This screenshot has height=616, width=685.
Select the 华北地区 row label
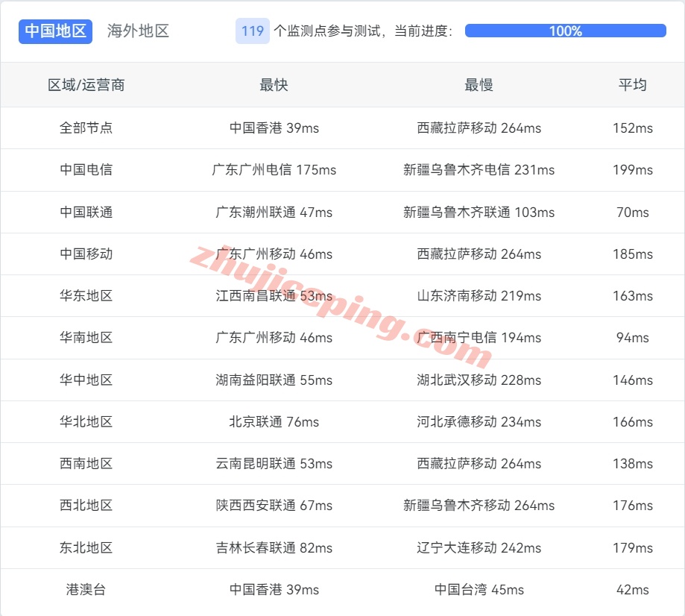(x=86, y=422)
